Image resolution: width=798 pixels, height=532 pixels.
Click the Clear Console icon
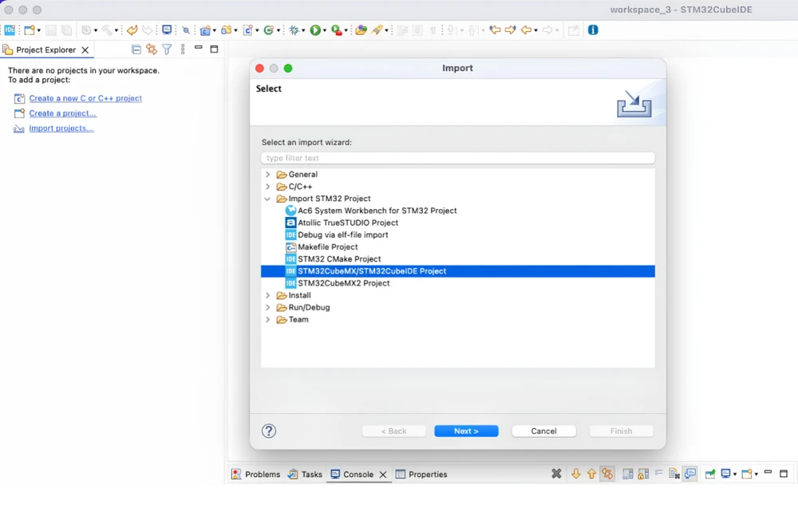[674, 474]
